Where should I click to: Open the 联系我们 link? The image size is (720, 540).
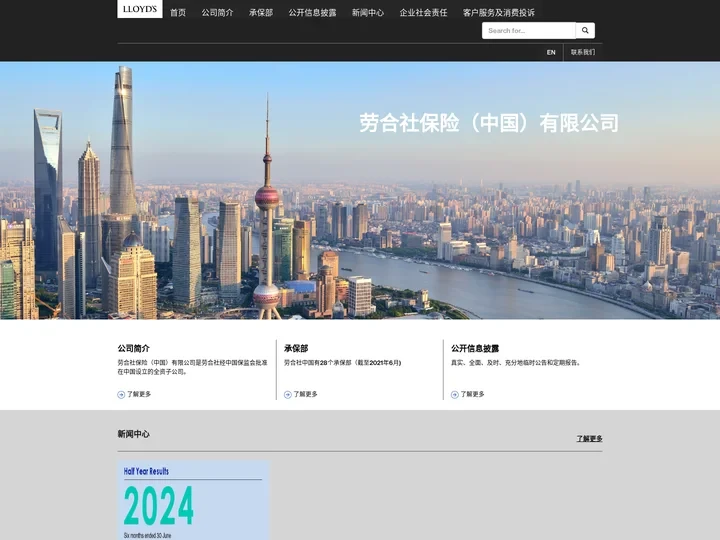(x=583, y=52)
